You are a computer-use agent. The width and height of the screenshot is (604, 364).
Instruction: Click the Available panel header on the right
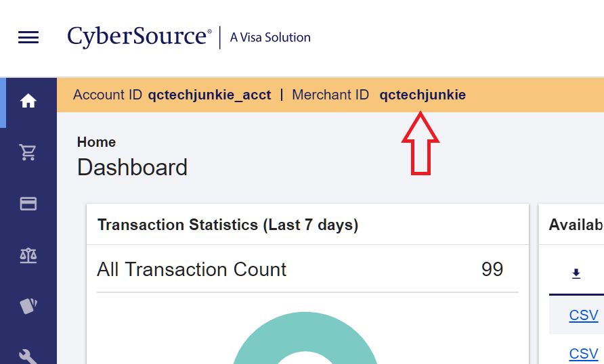click(576, 225)
